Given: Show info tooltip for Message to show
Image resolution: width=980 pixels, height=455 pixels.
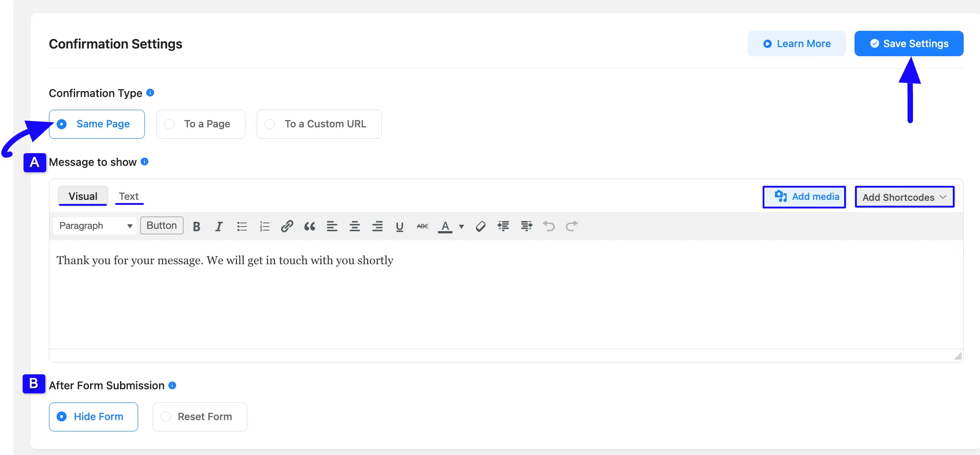Looking at the screenshot, I should coord(144,161).
